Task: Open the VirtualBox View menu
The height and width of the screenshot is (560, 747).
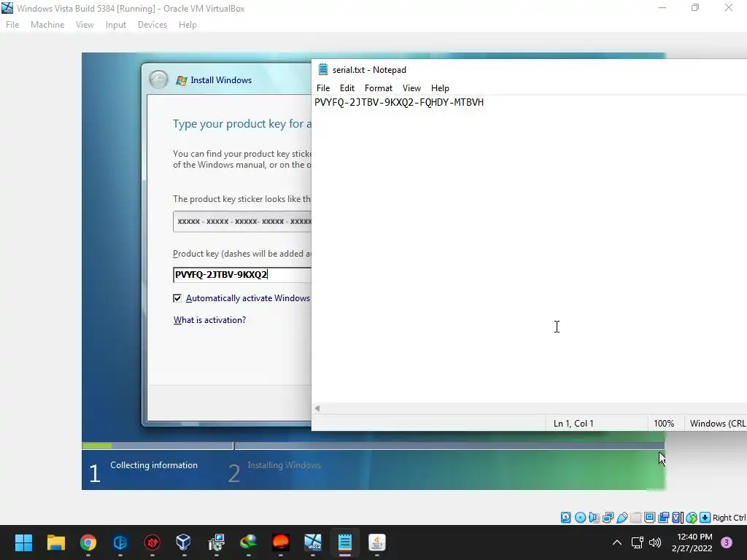Action: coord(85,25)
